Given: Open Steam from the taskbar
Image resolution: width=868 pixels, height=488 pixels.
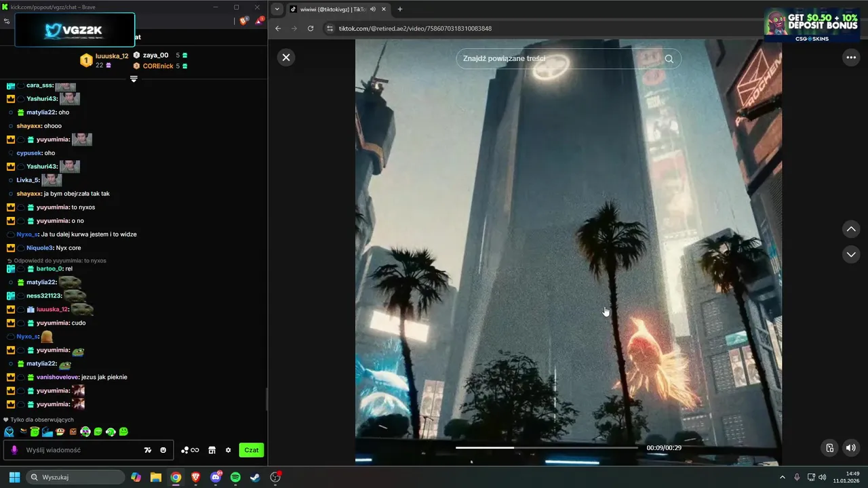Looking at the screenshot, I should click(x=254, y=477).
